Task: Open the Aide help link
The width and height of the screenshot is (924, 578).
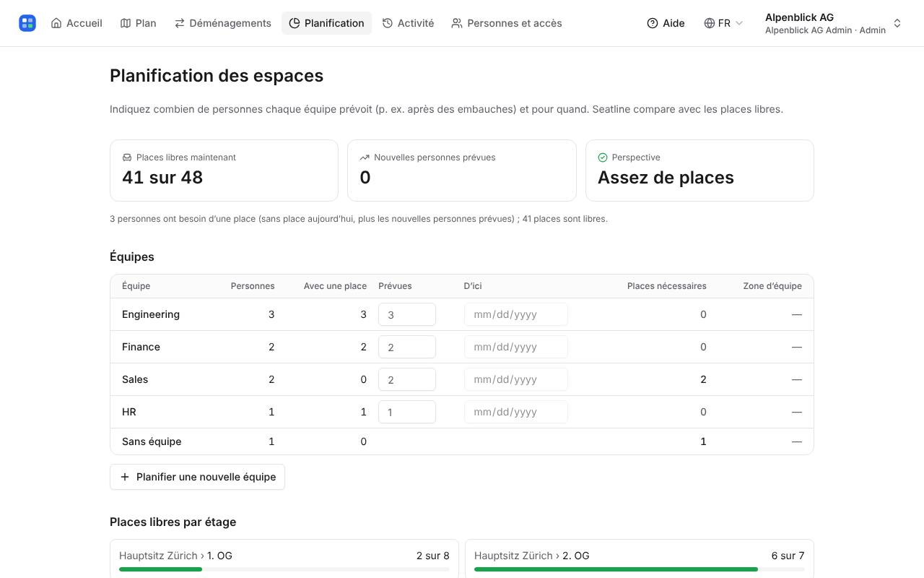Action: click(x=666, y=23)
